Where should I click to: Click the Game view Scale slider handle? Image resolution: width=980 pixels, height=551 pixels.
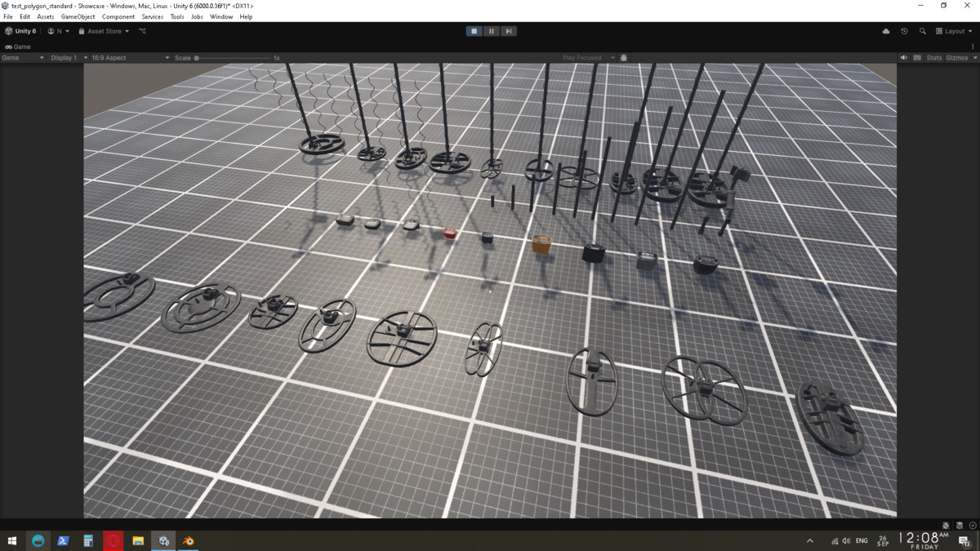[x=197, y=58]
